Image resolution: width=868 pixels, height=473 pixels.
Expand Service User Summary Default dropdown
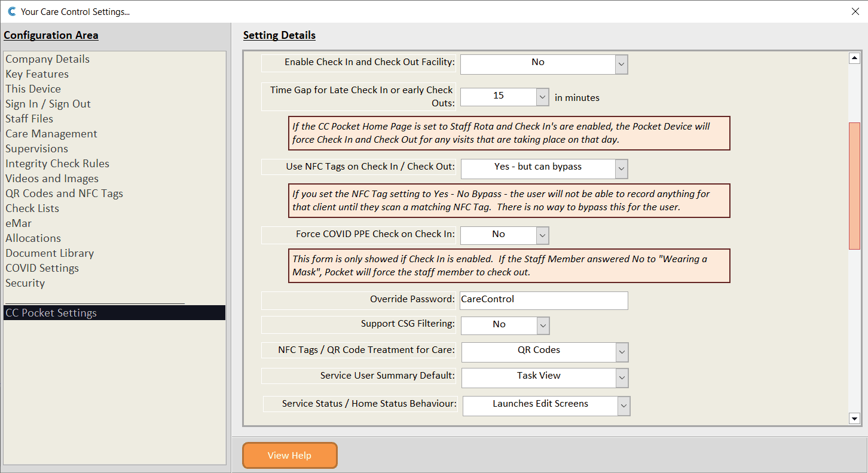pyautogui.click(x=622, y=377)
